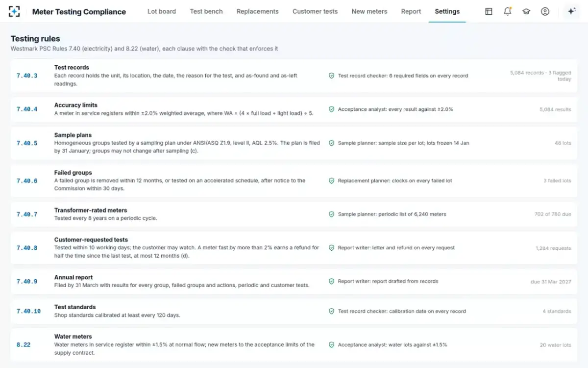The height and width of the screenshot is (368, 588).
Task: Click the Transformer-rated meters rule title
Action: pos(91,210)
